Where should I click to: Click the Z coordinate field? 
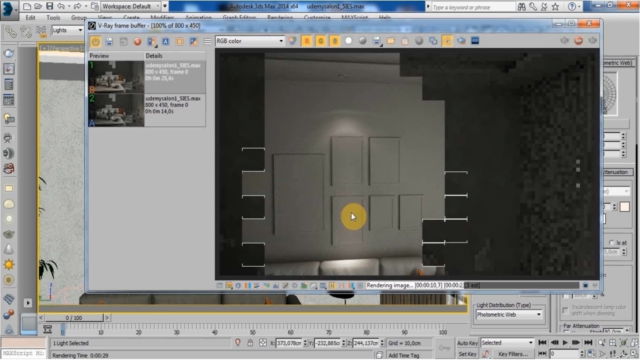366,343
